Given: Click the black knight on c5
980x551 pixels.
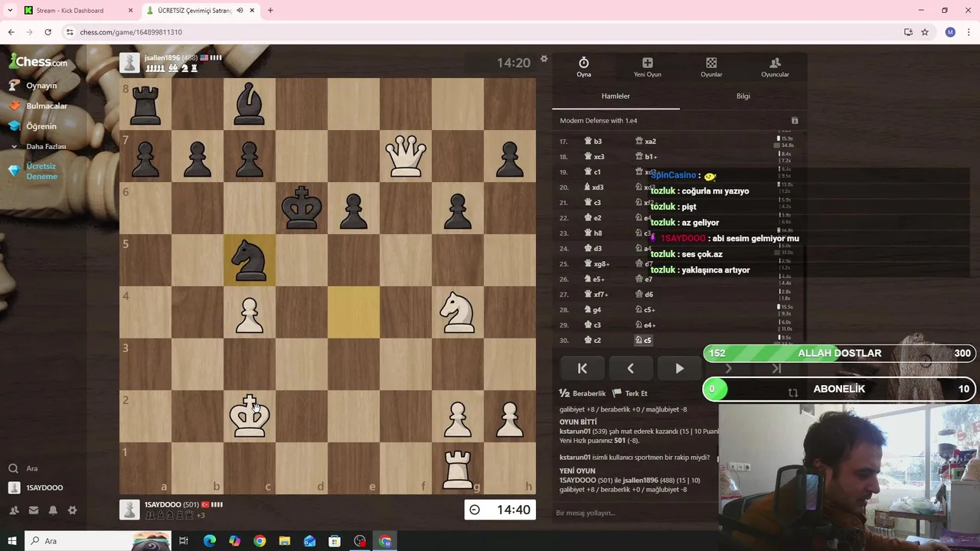Looking at the screenshot, I should (x=250, y=260).
